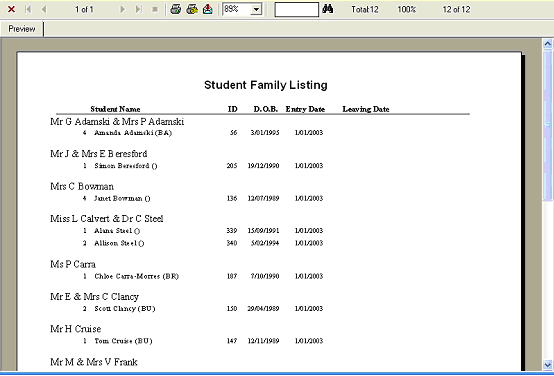554x376 pixels.
Task: Select family Mr E & Mrs C Clancy
Action: tap(94, 297)
